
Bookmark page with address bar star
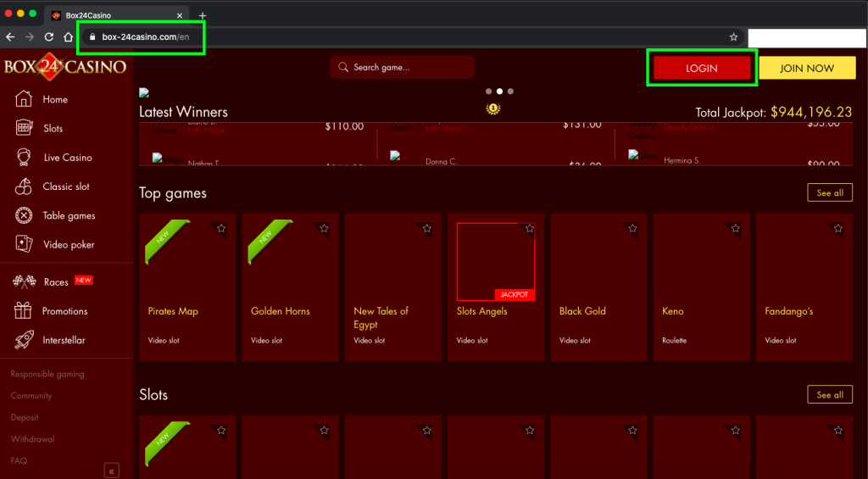(x=733, y=37)
